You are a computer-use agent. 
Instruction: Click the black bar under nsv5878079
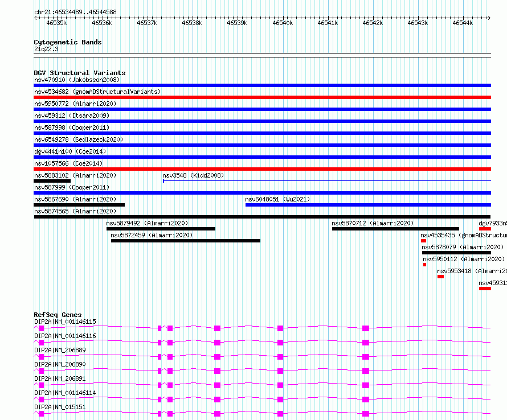456,253
